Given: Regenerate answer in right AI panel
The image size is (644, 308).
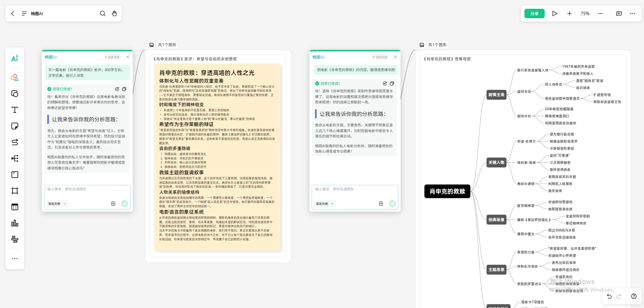Looking at the screenshot, I should click(x=385, y=83).
